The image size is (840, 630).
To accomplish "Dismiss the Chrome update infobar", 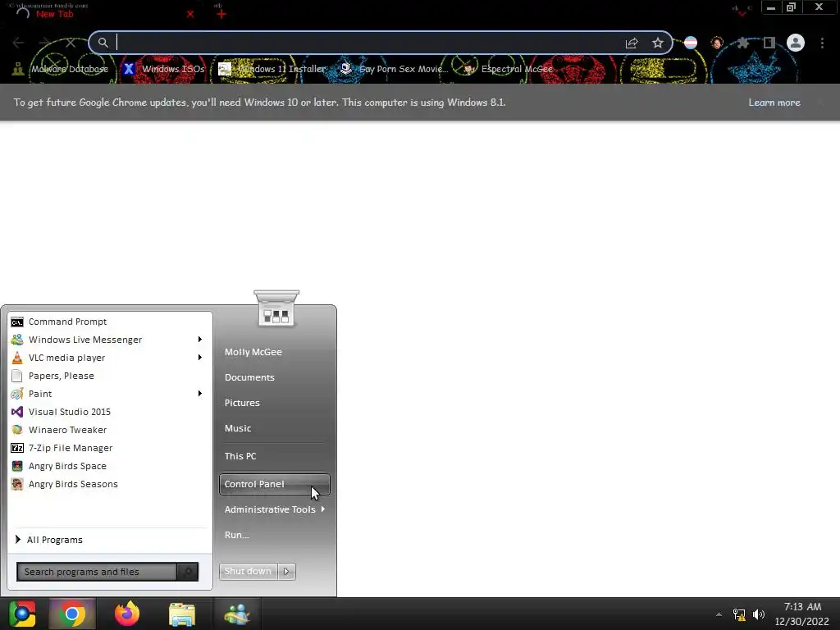I will [x=820, y=102].
